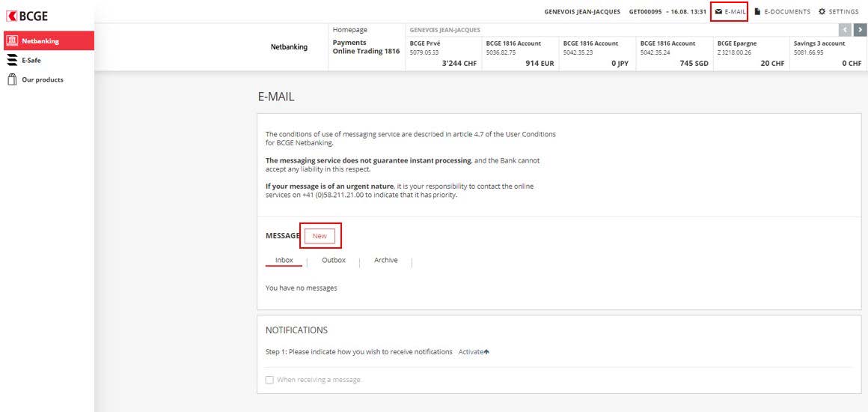Select BCGE Epargne account 20 CHF
868x412 pixels.
(751, 53)
